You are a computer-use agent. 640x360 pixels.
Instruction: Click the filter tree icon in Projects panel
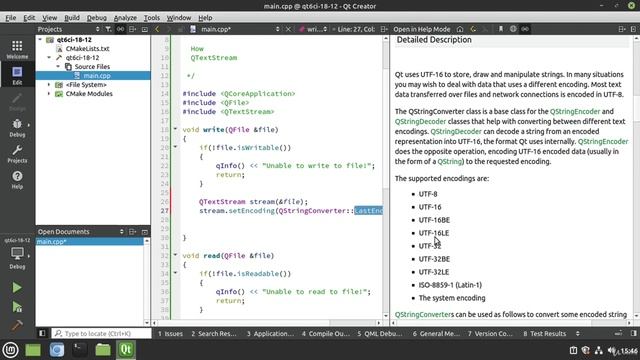click(108, 29)
